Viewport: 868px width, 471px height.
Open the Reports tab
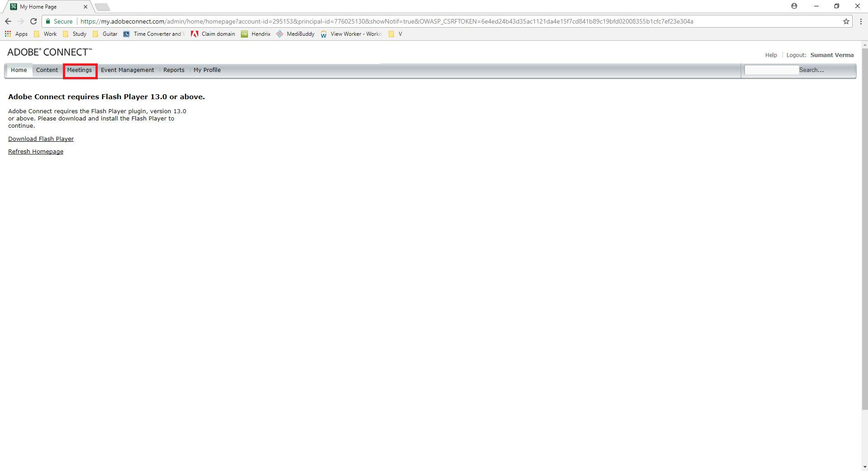click(174, 70)
